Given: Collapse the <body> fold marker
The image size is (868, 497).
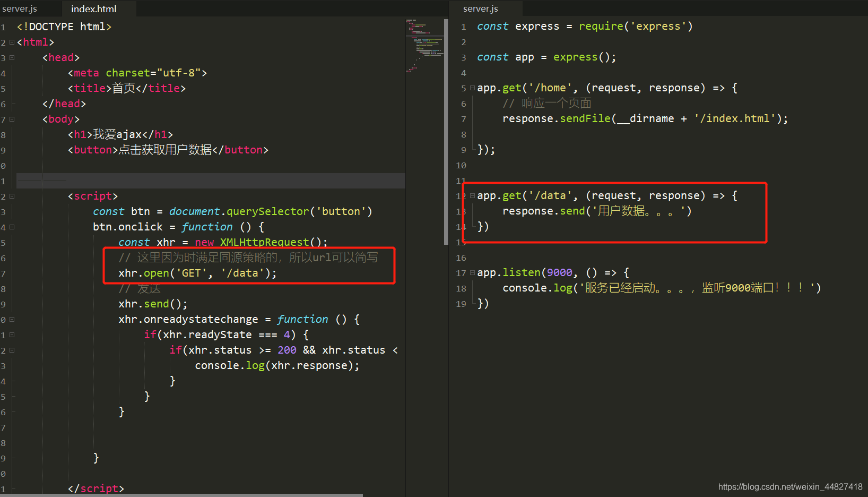Looking at the screenshot, I should [x=12, y=119].
